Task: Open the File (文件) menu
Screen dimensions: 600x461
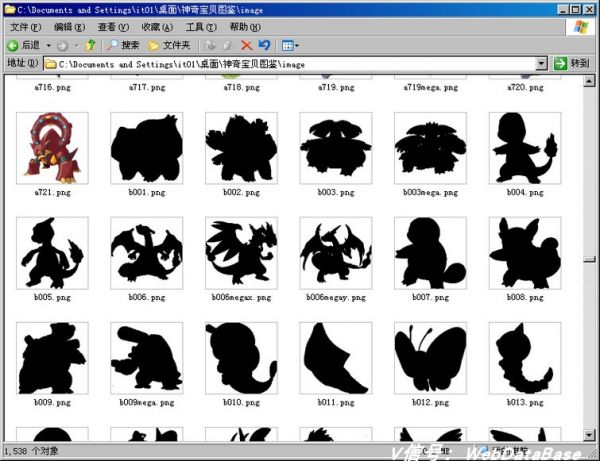Action: [25, 27]
